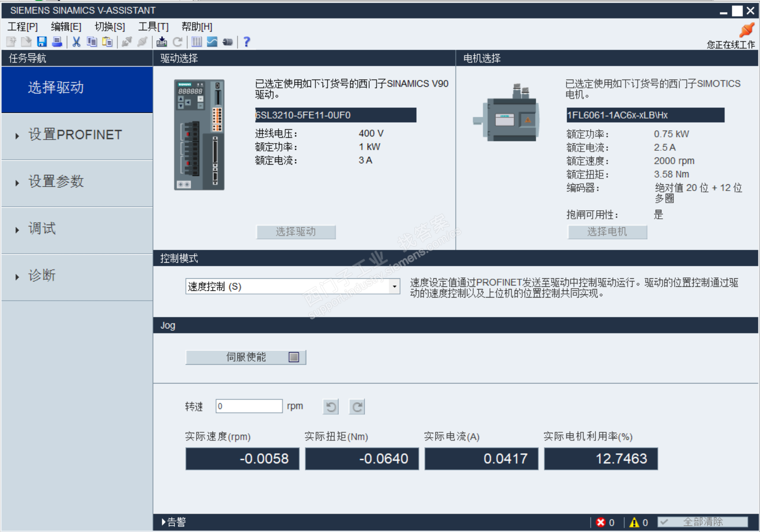Click the 选择驱动 button under the drive details
760x532 pixels.
(x=296, y=232)
